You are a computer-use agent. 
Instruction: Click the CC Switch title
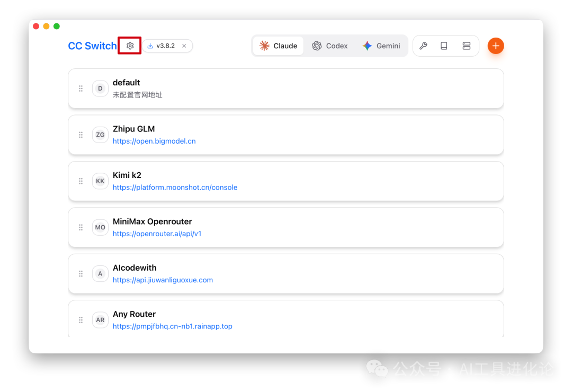[92, 46]
